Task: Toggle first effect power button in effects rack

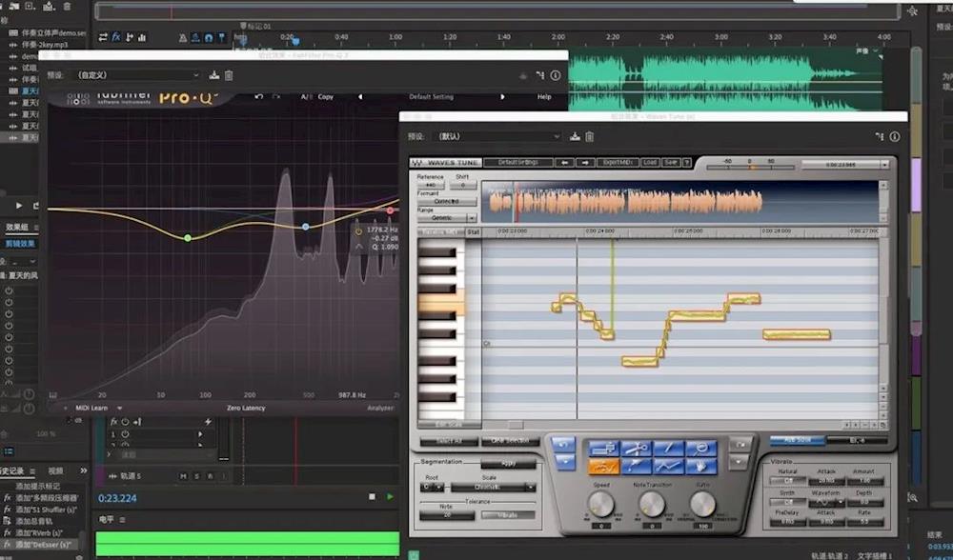Action: (10, 290)
